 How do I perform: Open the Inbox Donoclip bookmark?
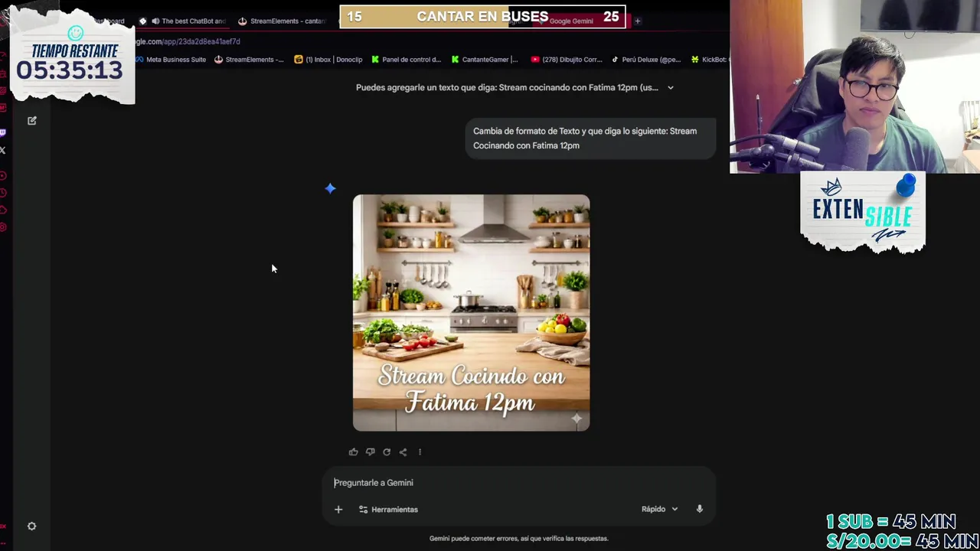point(328,60)
